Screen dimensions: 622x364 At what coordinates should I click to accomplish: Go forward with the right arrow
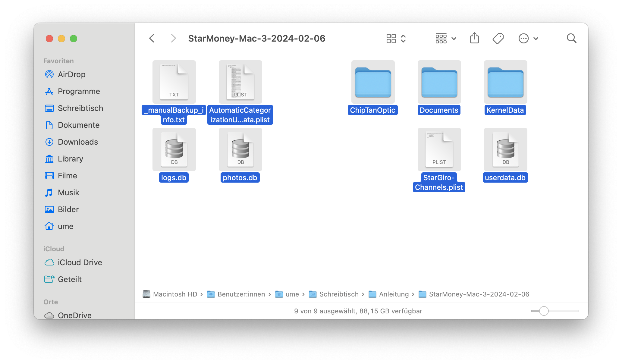coord(173,38)
